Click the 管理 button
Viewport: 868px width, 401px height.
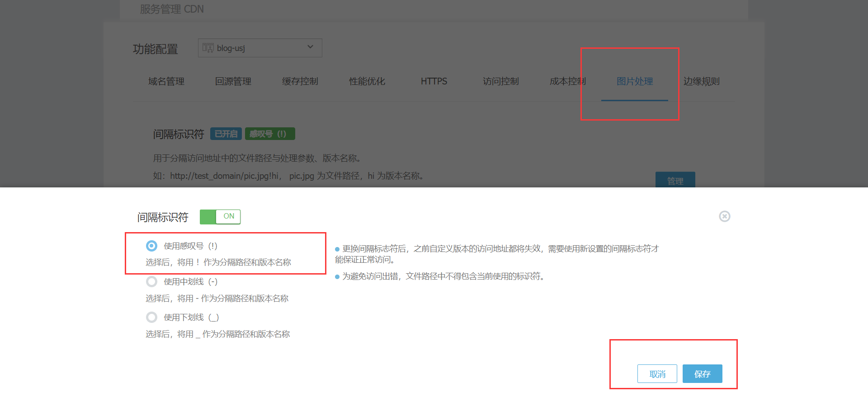click(675, 181)
